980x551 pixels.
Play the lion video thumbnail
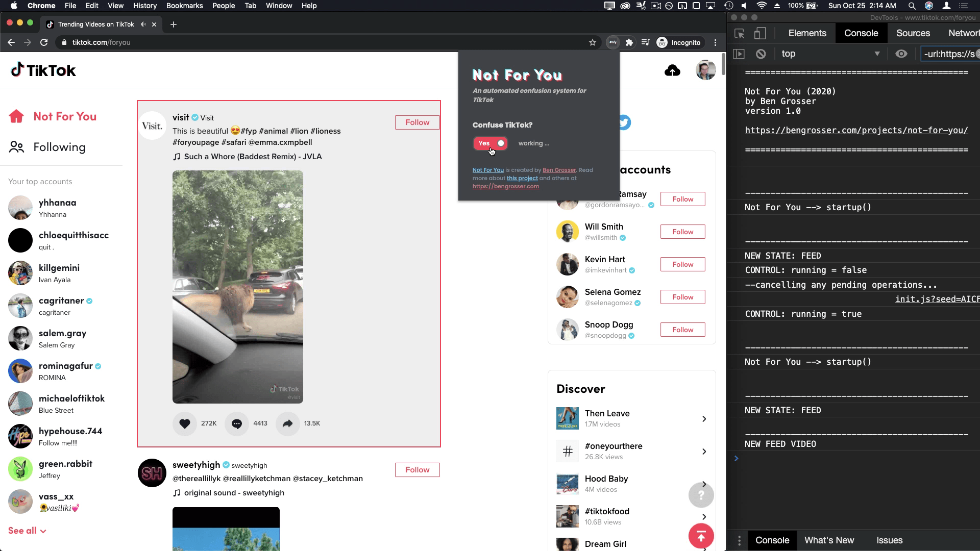[x=237, y=287]
